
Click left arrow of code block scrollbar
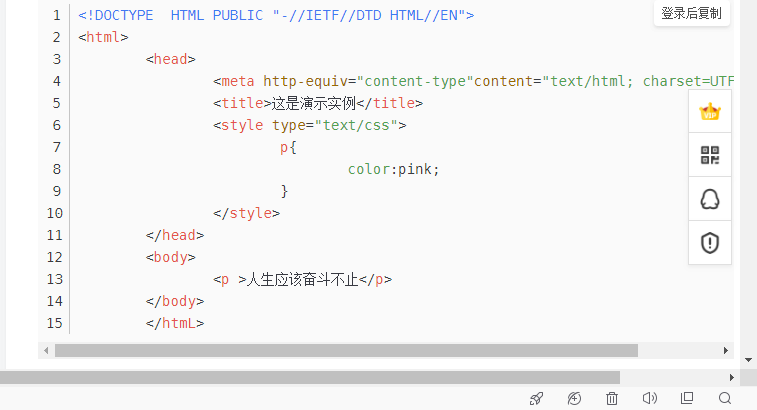click(x=45, y=351)
